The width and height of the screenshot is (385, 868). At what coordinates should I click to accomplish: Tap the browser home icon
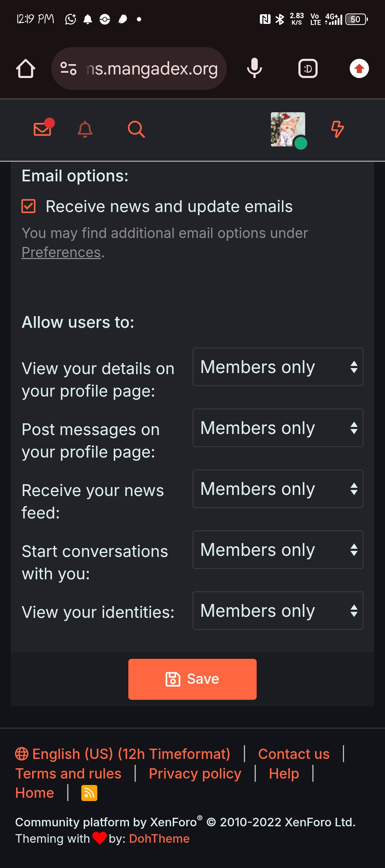pos(26,68)
